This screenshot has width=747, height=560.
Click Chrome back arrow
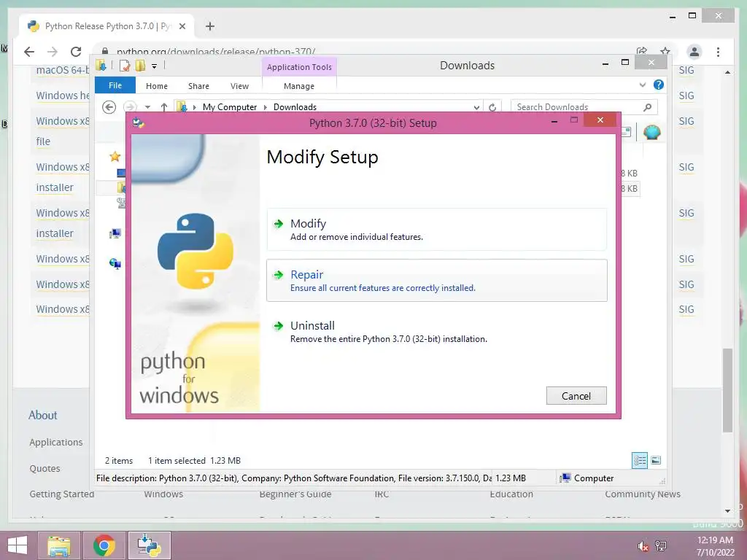tap(29, 52)
